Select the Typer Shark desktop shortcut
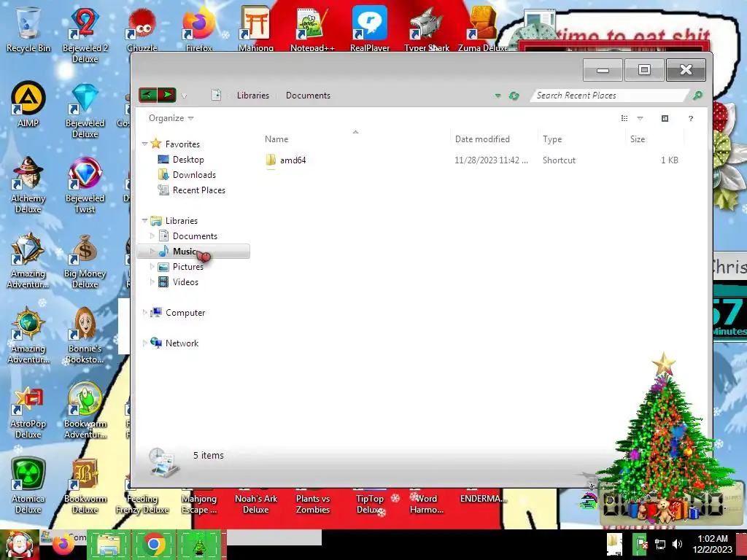The height and width of the screenshot is (560, 747). [x=426, y=28]
